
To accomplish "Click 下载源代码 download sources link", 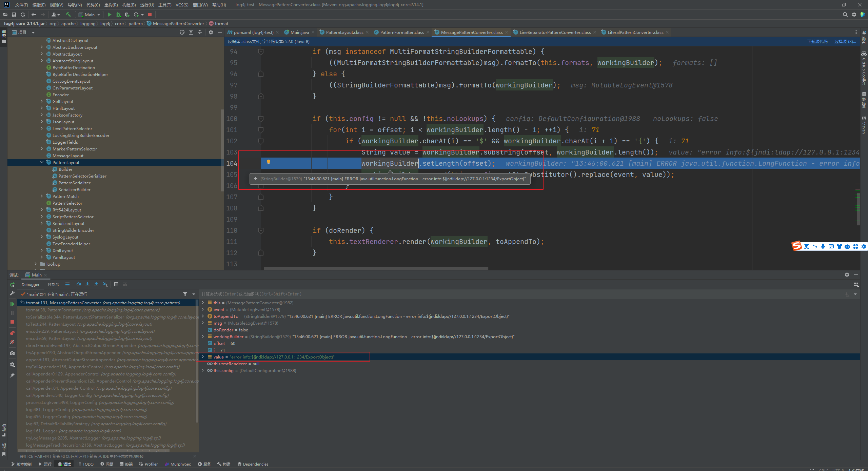I will coord(817,41).
